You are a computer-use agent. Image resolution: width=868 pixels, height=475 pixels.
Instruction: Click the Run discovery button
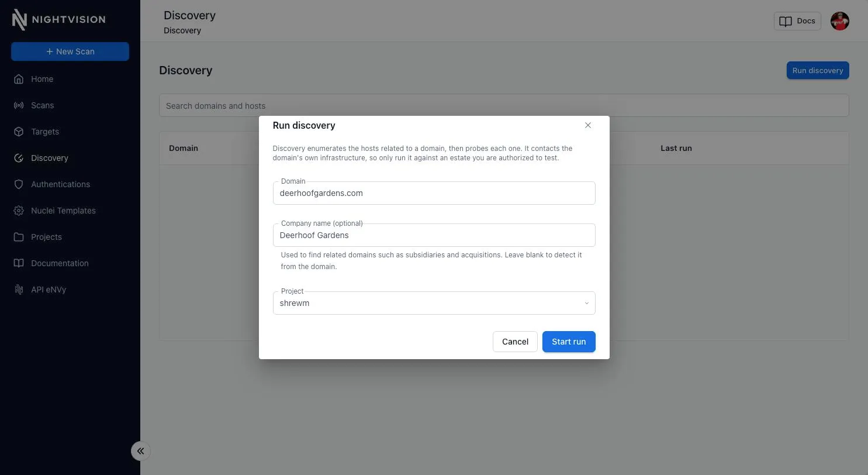tap(818, 70)
